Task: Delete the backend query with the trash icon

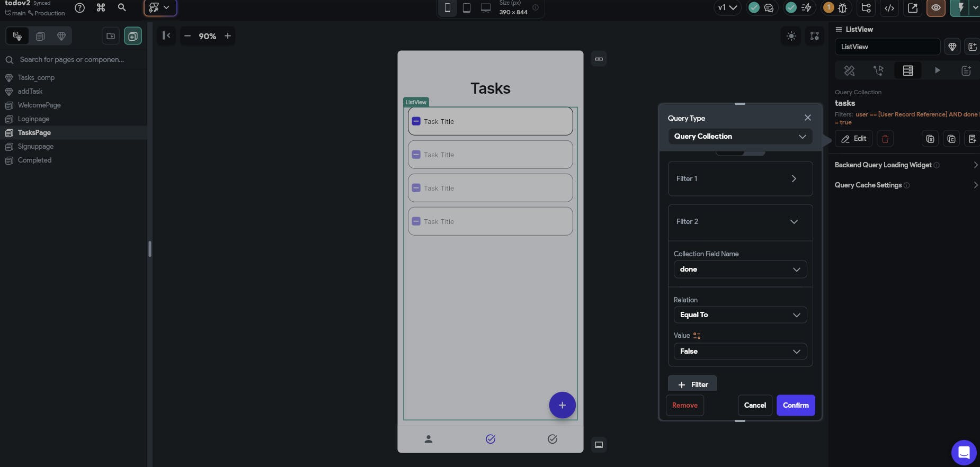Action: pyautogui.click(x=885, y=139)
